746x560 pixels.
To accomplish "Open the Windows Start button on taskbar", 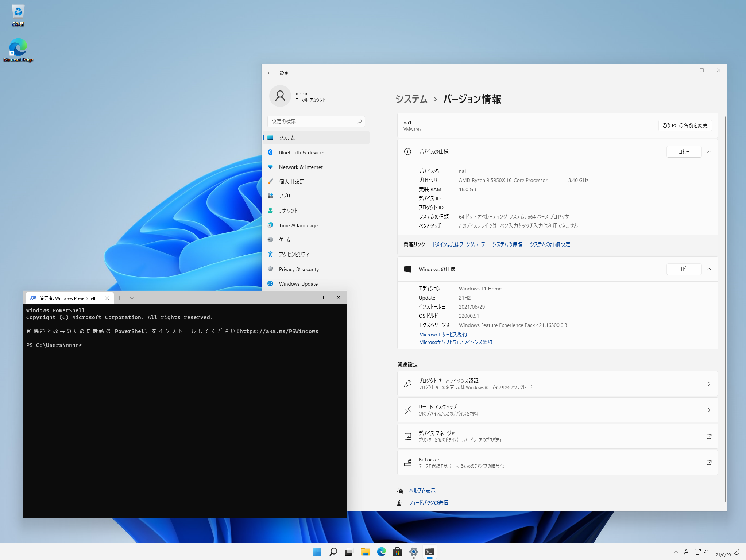I will 317,552.
